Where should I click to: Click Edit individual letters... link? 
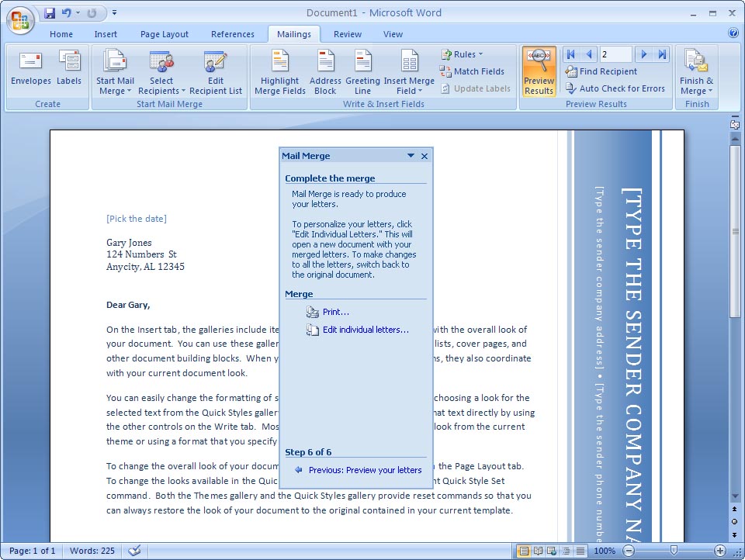tap(366, 330)
